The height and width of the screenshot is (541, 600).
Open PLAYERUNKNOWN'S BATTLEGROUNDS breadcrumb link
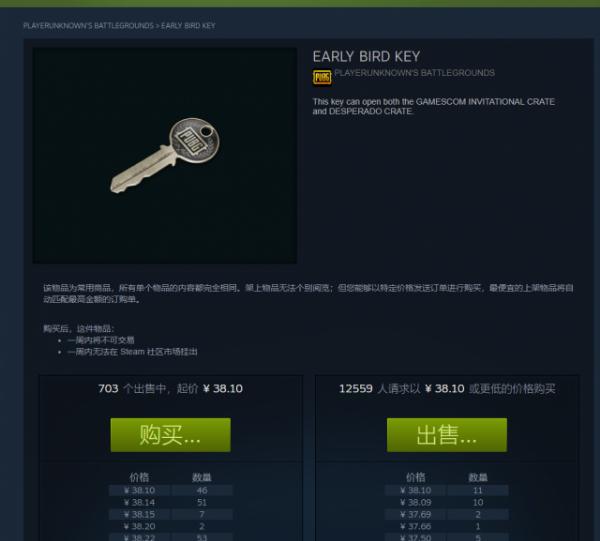tap(88, 26)
